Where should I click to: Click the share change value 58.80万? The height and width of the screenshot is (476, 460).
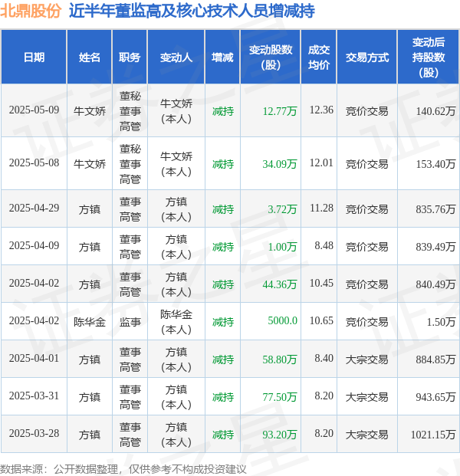pyautogui.click(x=280, y=359)
